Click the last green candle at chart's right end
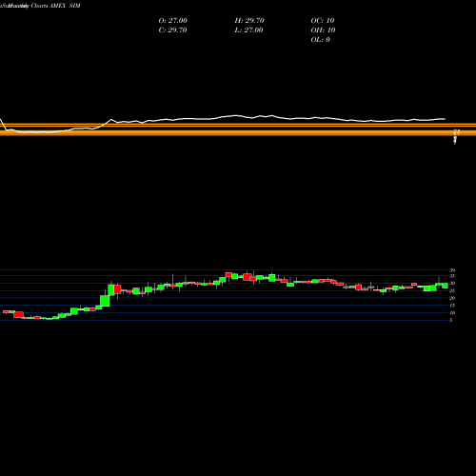This screenshot has width=476, height=476. pos(445,286)
